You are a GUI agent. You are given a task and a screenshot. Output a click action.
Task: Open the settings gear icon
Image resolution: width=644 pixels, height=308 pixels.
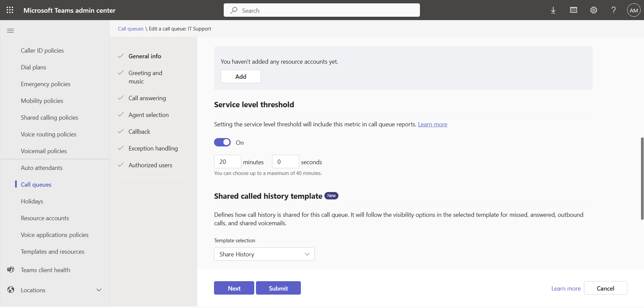594,10
